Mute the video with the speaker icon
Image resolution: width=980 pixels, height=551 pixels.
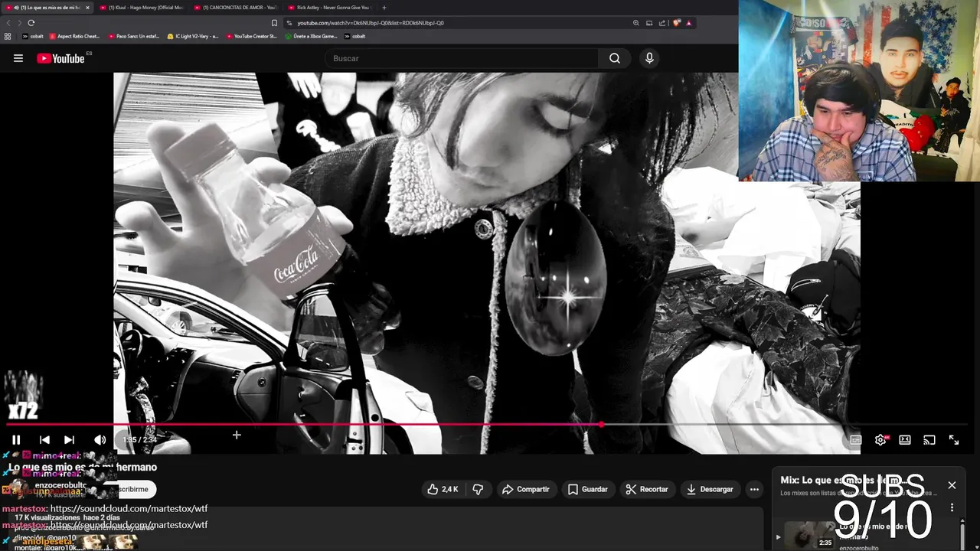(100, 440)
